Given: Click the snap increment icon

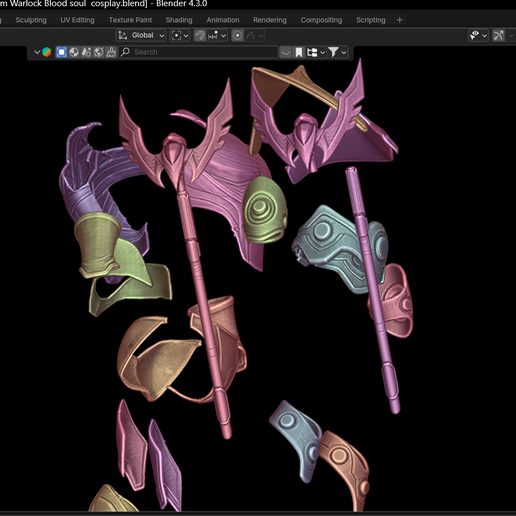Looking at the screenshot, I should click(x=213, y=35).
